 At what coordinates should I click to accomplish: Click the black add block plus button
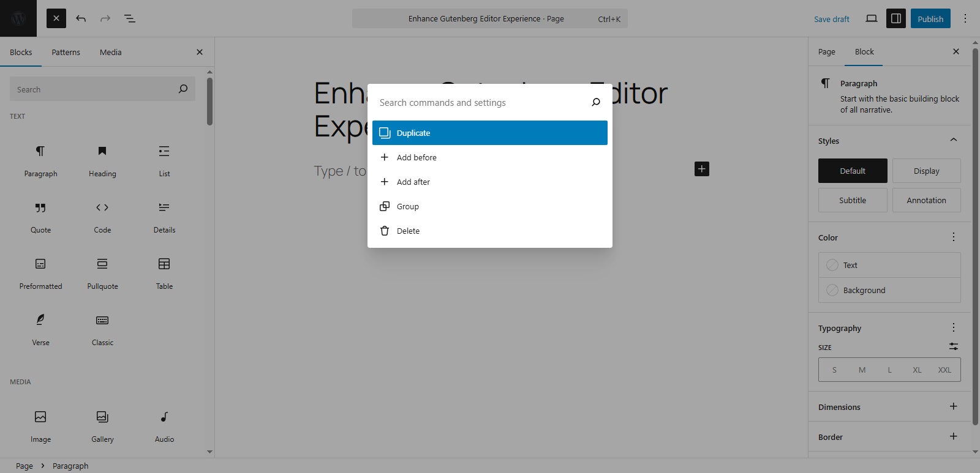pos(702,169)
